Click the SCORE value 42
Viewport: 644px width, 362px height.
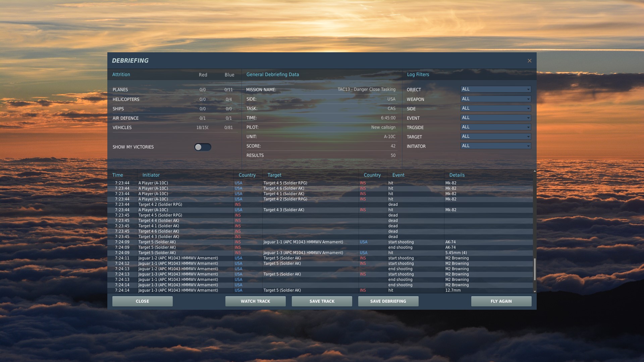pyautogui.click(x=393, y=146)
